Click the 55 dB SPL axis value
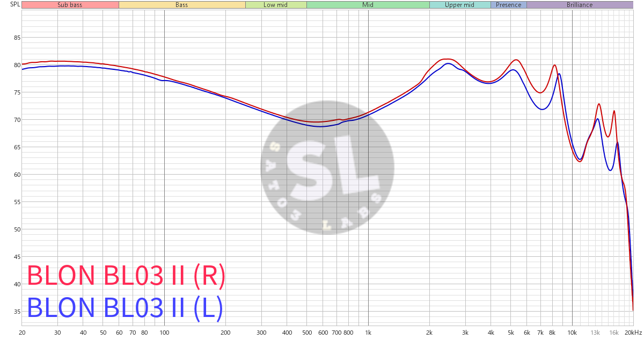The height and width of the screenshot is (339, 644). [17, 202]
